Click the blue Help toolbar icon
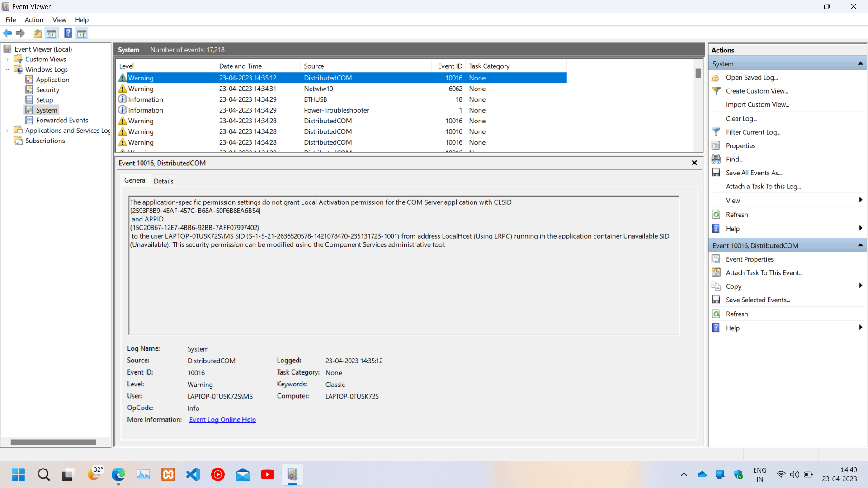The image size is (868, 488). [68, 33]
